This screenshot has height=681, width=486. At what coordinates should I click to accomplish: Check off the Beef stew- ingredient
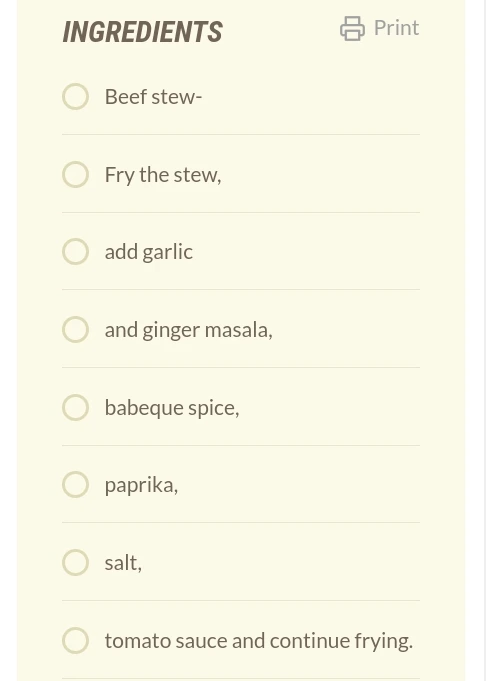coord(76,96)
